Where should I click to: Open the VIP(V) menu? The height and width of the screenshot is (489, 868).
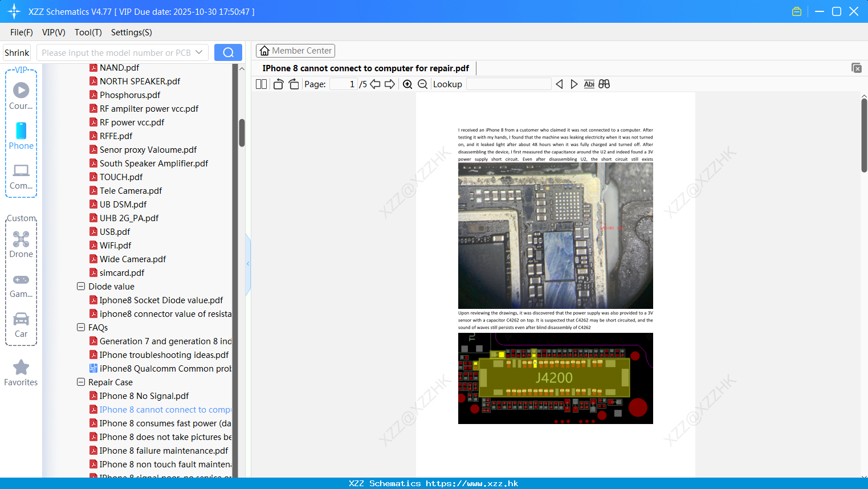click(x=54, y=32)
